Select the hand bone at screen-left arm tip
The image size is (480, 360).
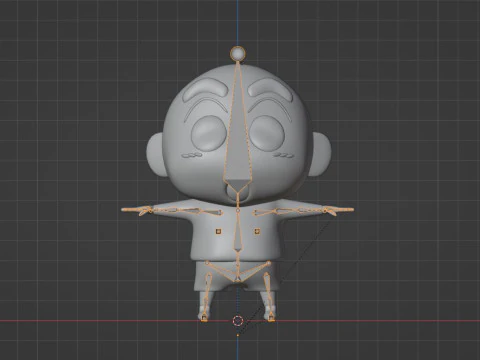click(x=136, y=210)
